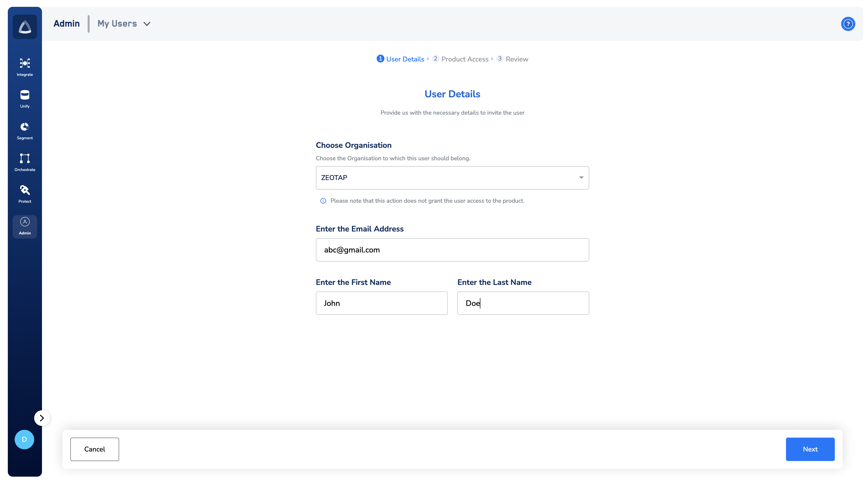Viewport: 868px width, 482px height.
Task: Open the ZEOTAP organisation dropdown
Action: pos(452,178)
